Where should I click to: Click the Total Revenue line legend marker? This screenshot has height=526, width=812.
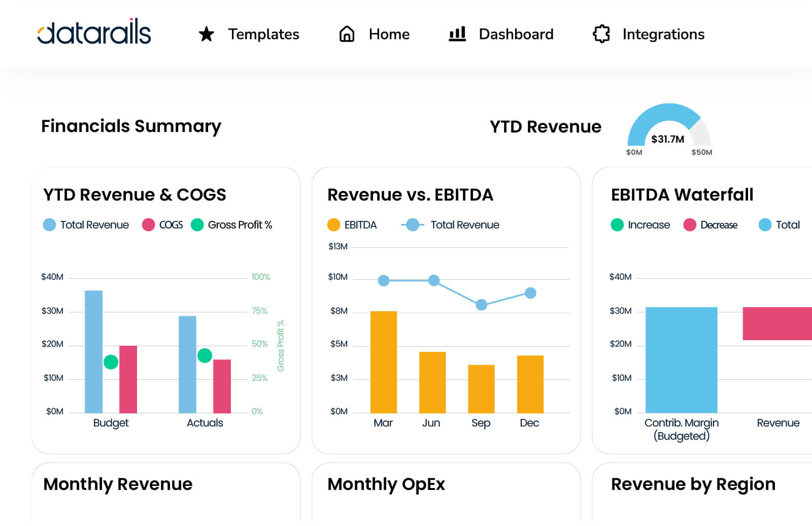[412, 224]
